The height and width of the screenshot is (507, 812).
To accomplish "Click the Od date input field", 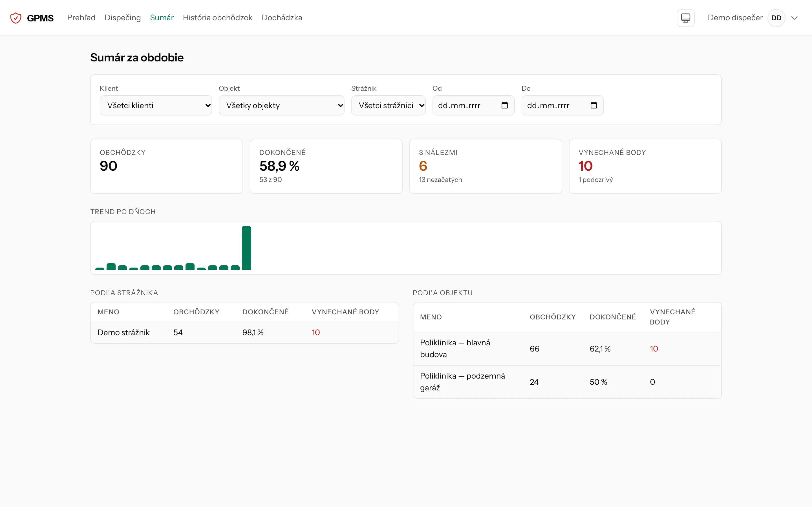I will click(473, 105).
